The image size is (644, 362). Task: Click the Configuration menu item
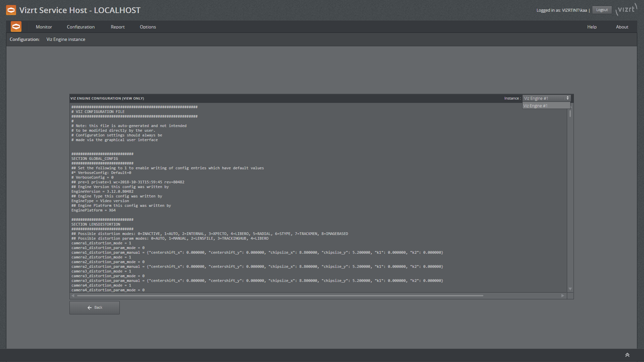[x=80, y=26]
